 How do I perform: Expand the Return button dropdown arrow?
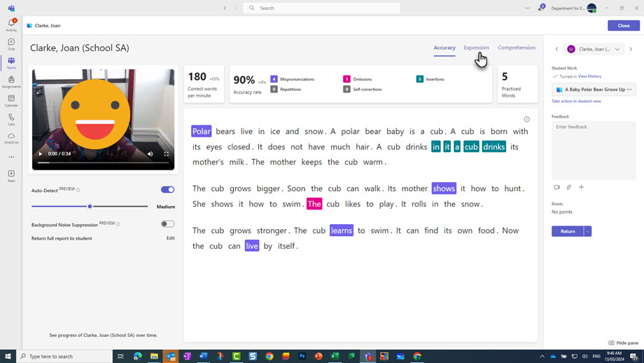point(588,231)
